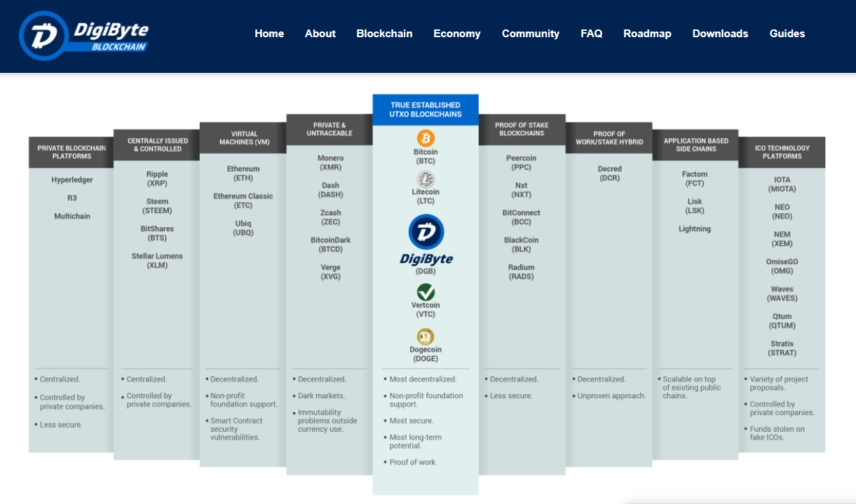Click the 'Ethereum Classic (ETC)' entry
Viewport: 856px width, 504px height.
(243, 201)
